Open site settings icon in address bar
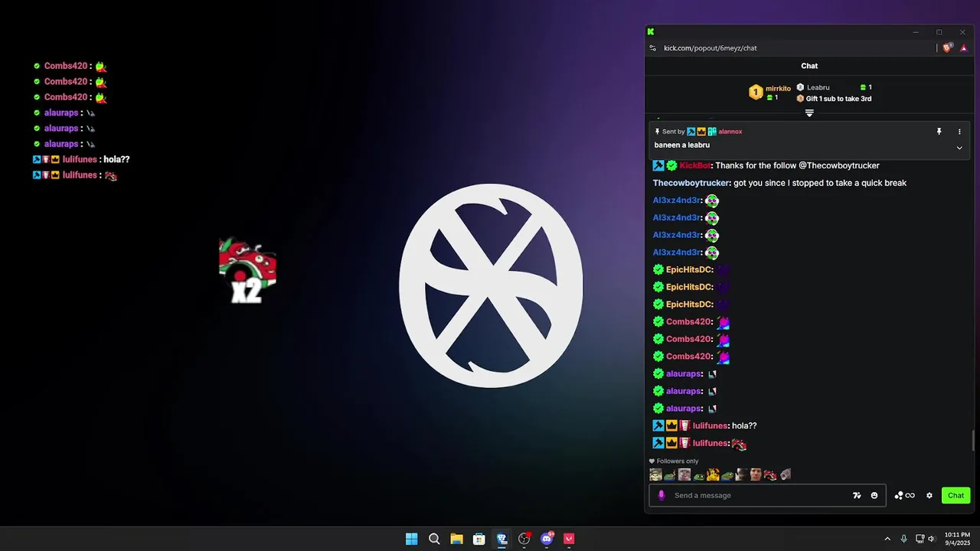The width and height of the screenshot is (980, 551). pyautogui.click(x=653, y=48)
